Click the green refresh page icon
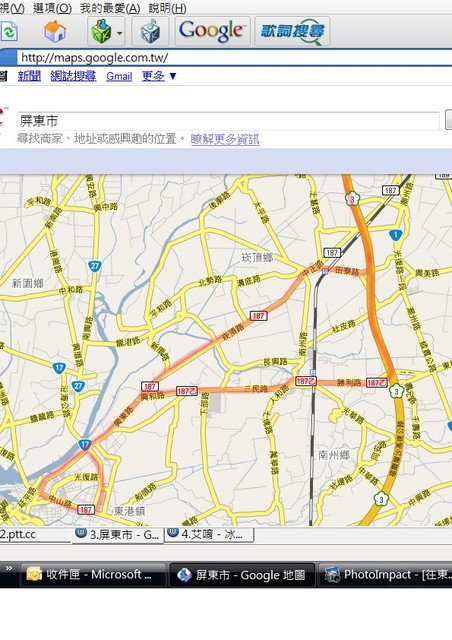The width and height of the screenshot is (452, 640). 8,31
